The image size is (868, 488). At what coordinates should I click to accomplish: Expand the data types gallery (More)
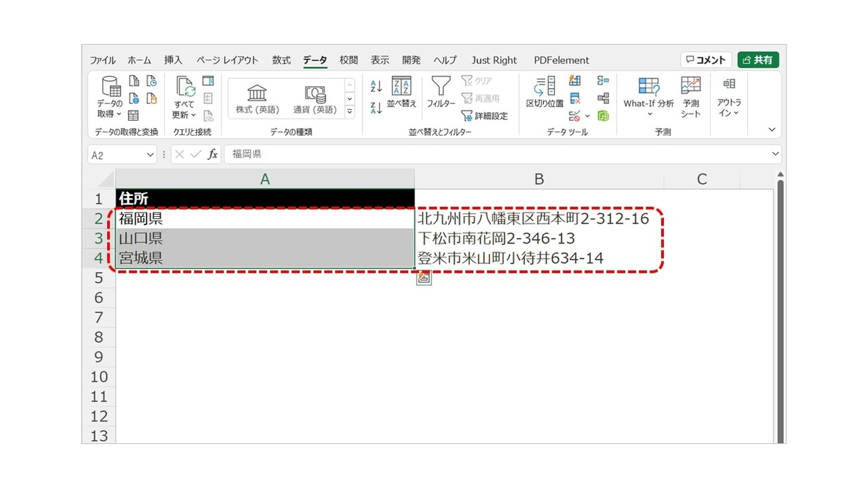click(349, 112)
